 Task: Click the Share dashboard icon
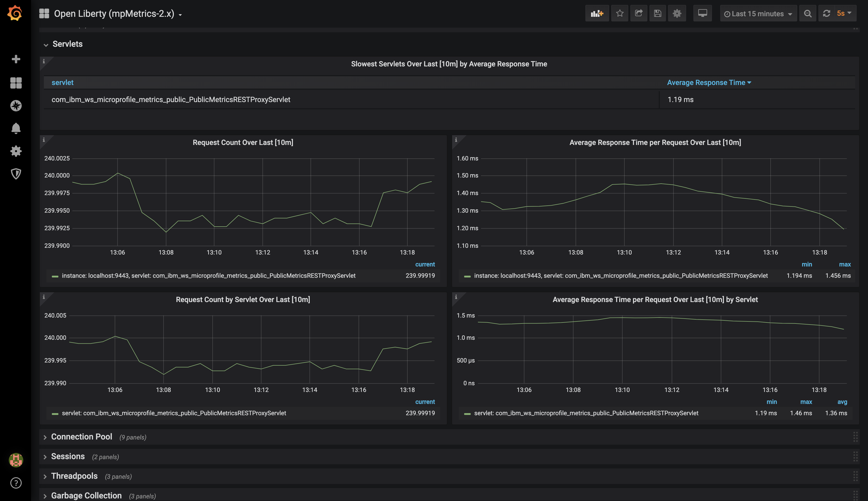point(639,13)
